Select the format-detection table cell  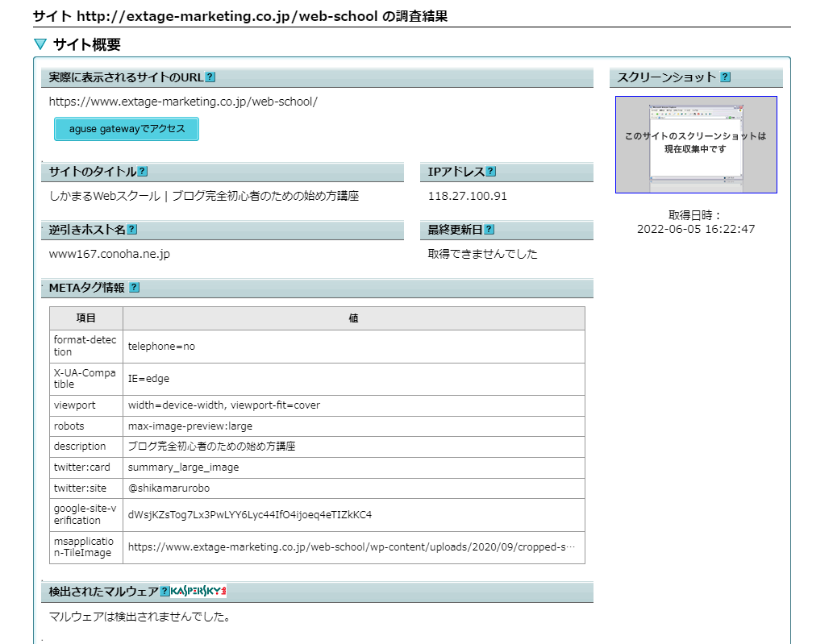(x=86, y=346)
